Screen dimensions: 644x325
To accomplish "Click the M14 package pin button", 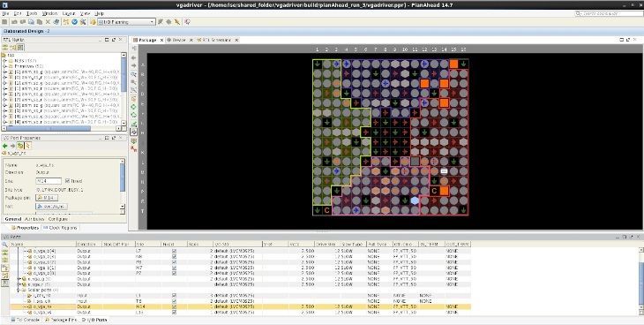I will point(47,198).
